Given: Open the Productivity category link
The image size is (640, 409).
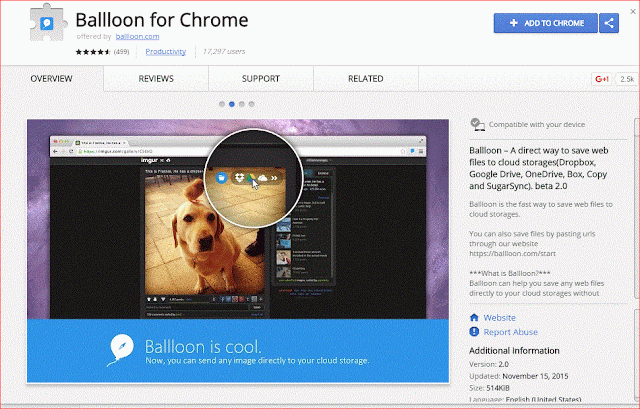Looking at the screenshot, I should click(165, 51).
